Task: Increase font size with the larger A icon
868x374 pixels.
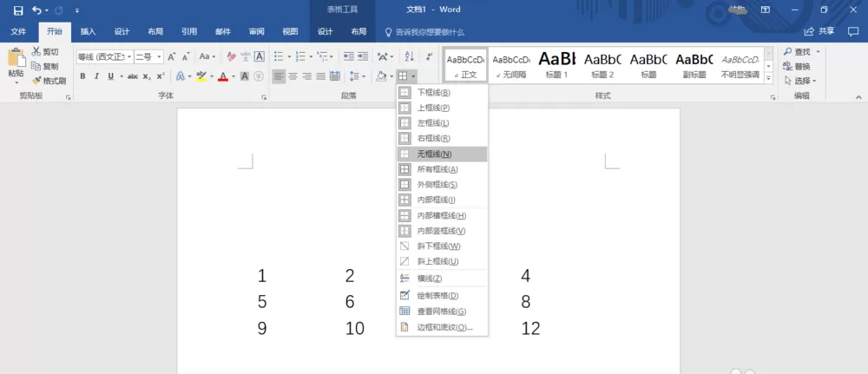Action: click(172, 56)
